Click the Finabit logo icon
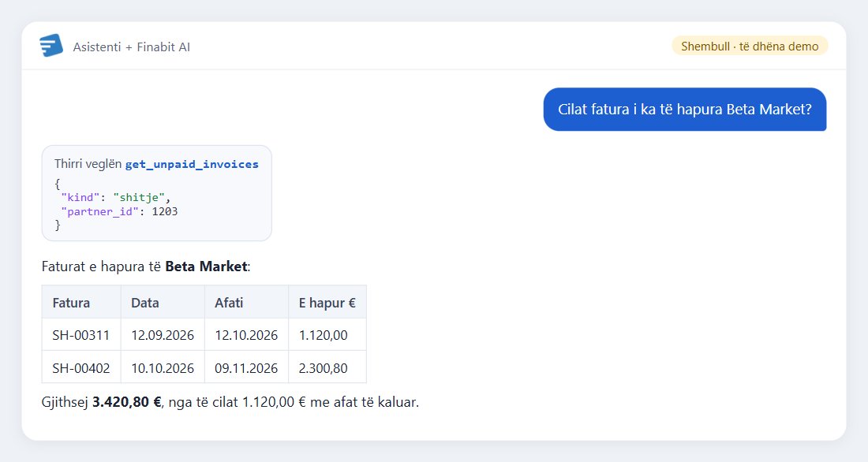The image size is (868, 462). [x=51, y=46]
